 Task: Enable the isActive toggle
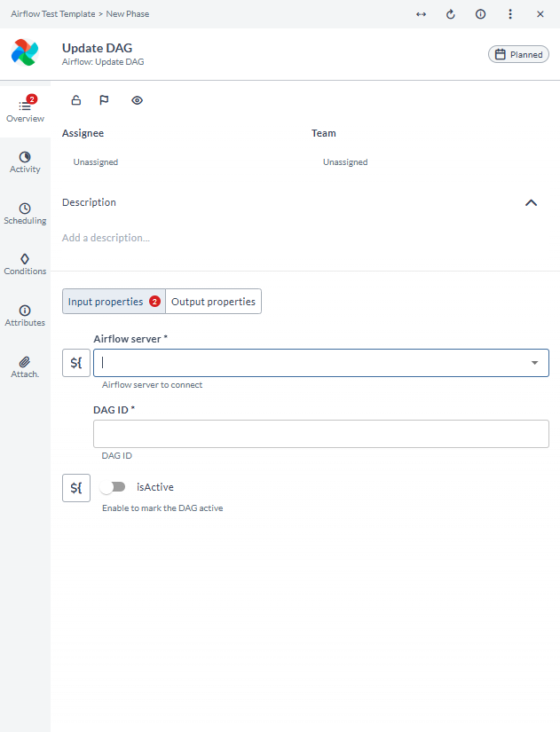coord(114,486)
